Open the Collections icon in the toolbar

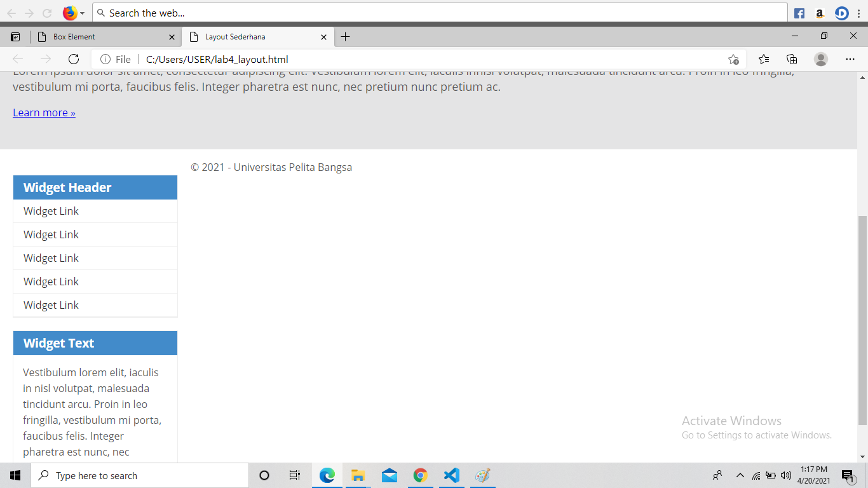791,58
